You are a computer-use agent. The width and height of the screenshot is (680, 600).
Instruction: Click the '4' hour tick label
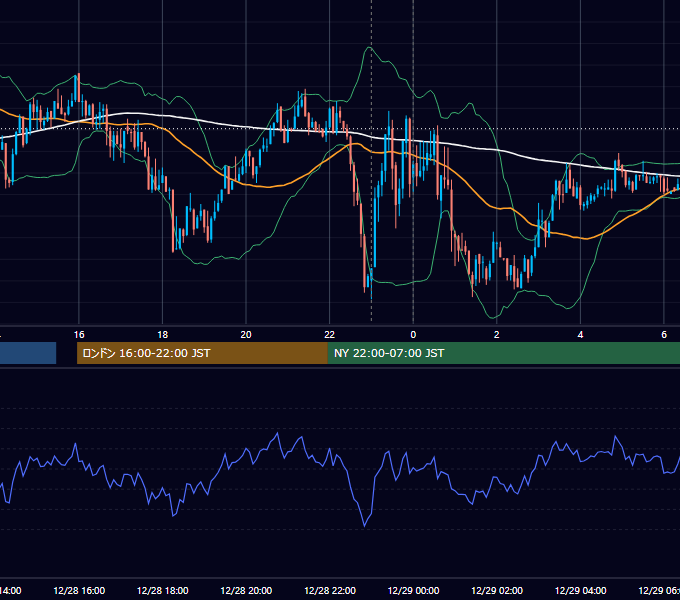coord(580,335)
